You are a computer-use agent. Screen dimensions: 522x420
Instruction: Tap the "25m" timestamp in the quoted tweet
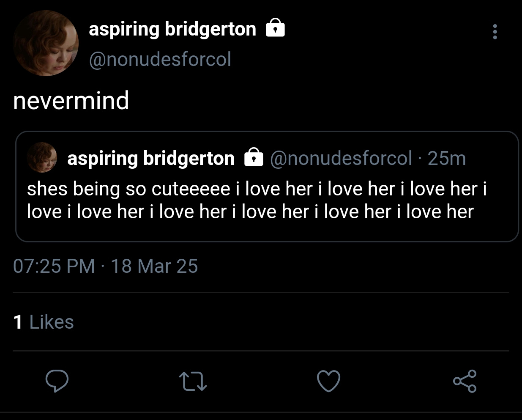pos(446,159)
